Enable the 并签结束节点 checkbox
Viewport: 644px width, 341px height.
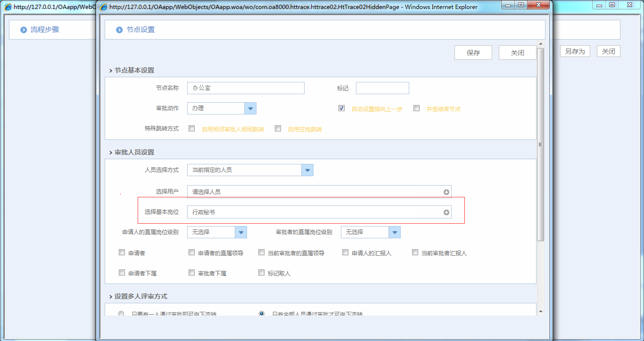(x=416, y=108)
